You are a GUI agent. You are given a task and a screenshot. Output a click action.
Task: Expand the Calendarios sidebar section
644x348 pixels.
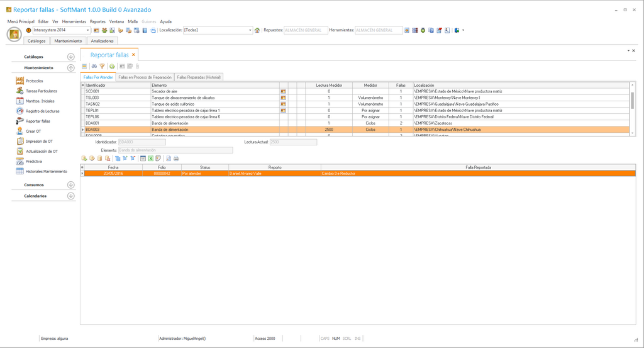click(x=70, y=196)
